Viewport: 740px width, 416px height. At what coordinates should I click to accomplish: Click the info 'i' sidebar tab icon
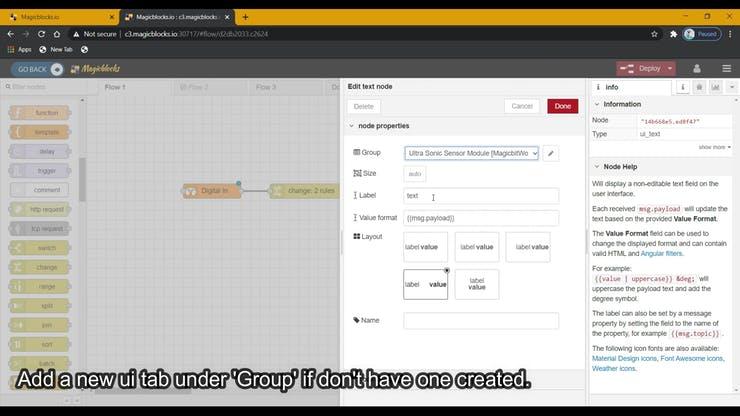[683, 87]
